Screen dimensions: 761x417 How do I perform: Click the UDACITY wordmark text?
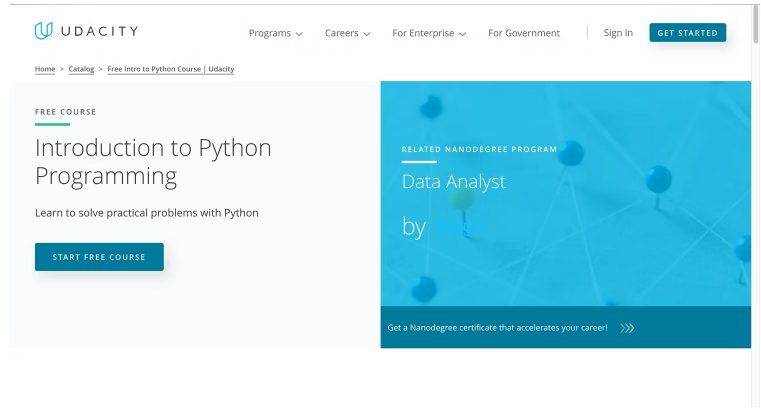coord(99,31)
